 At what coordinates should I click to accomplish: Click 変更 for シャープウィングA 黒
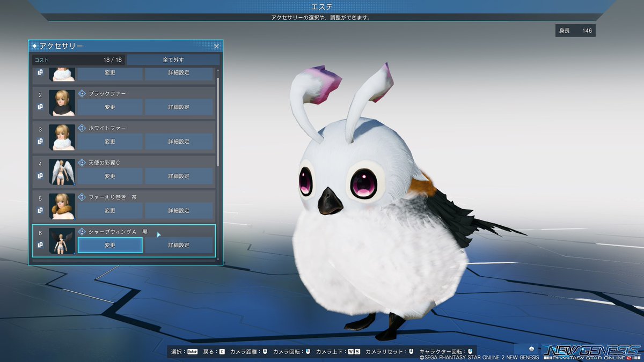[110, 245]
